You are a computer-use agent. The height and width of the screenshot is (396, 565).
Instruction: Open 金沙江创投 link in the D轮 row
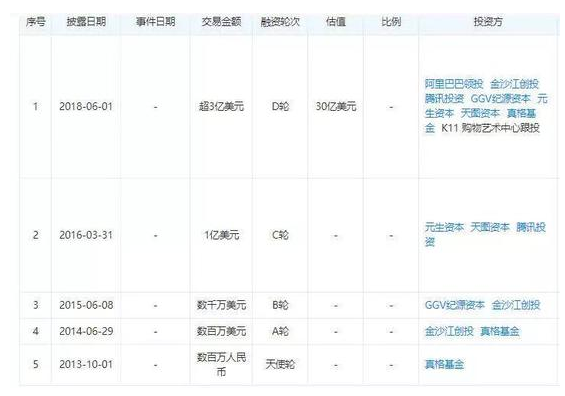514,84
